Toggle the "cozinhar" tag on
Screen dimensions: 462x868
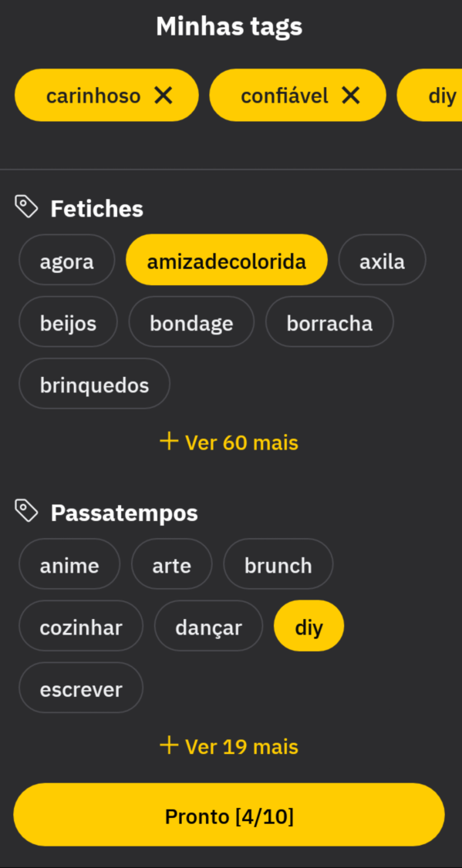click(x=80, y=626)
